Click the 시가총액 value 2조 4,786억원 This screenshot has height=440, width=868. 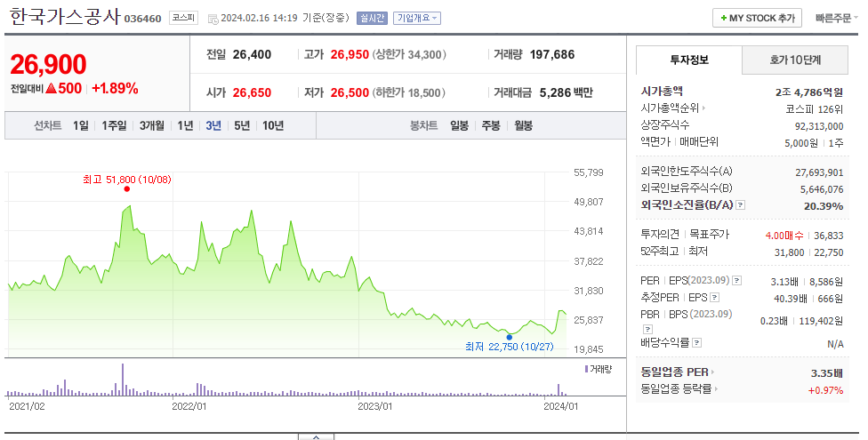click(x=809, y=92)
